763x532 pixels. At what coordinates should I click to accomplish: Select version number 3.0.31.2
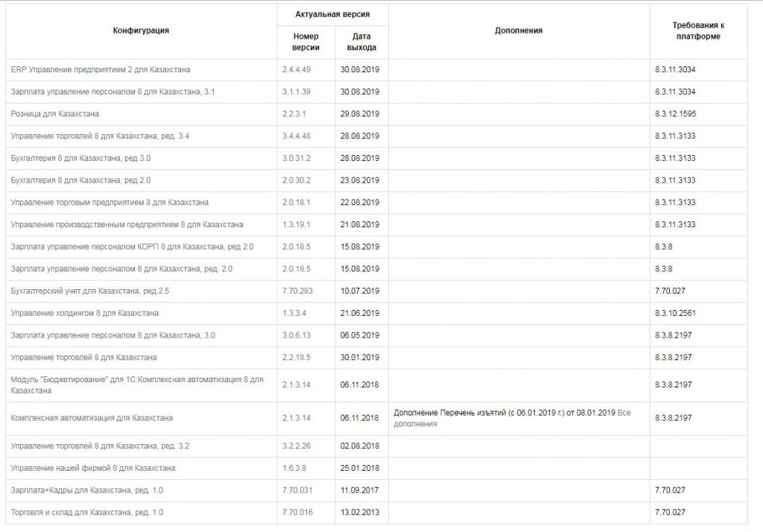tap(296, 158)
